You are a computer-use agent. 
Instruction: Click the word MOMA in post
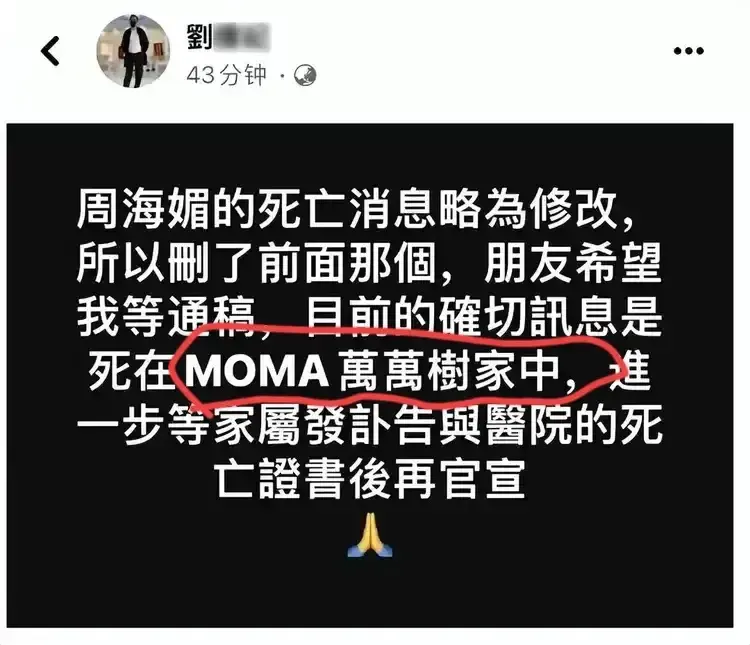pos(257,371)
